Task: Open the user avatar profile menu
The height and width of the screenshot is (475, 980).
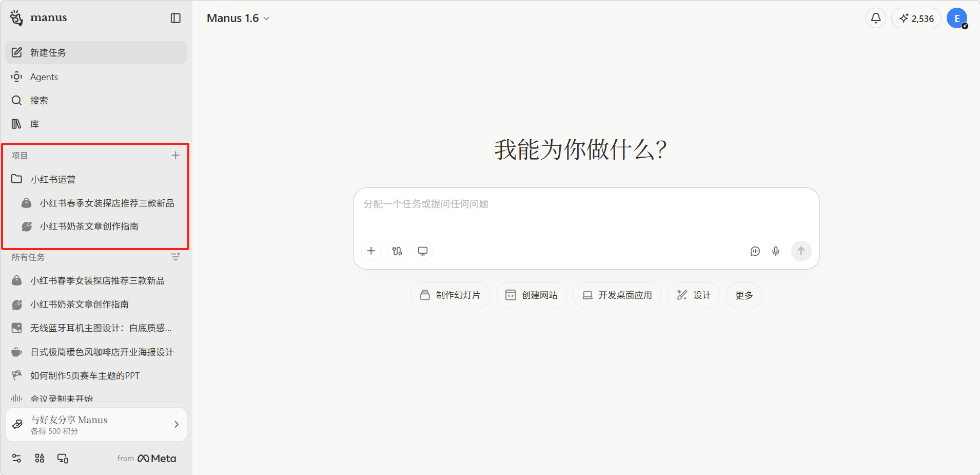Action: coord(956,18)
